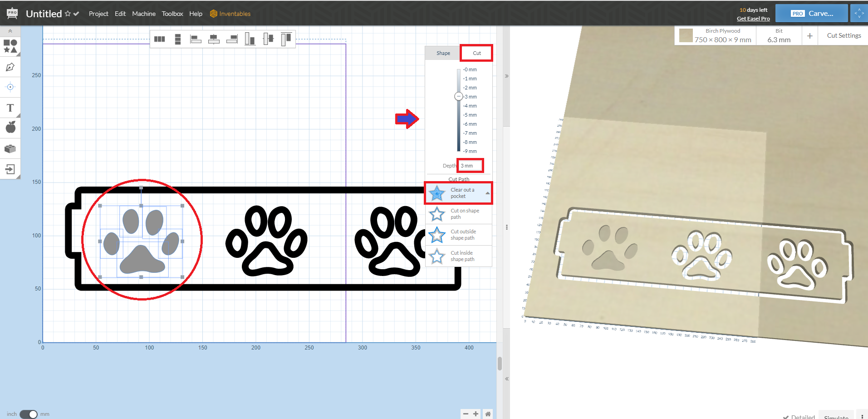Collapse design pane with right double-chevron
This screenshot has height=419, width=868.
pos(507,76)
